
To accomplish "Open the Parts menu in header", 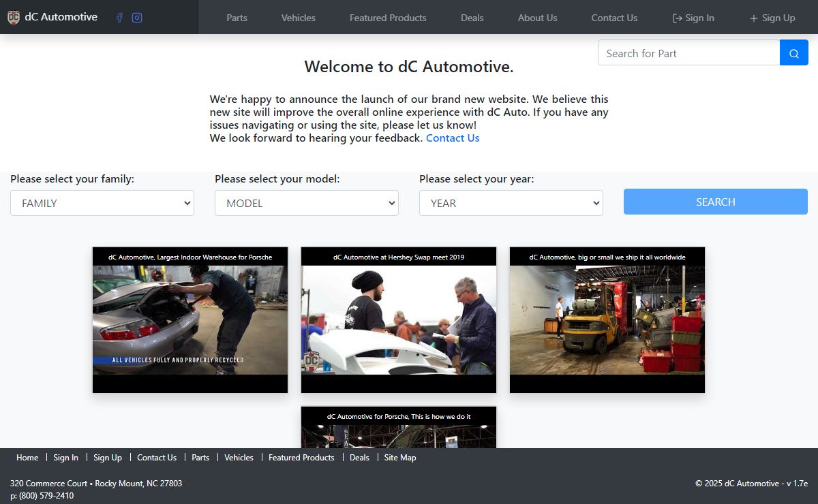I will click(x=237, y=18).
